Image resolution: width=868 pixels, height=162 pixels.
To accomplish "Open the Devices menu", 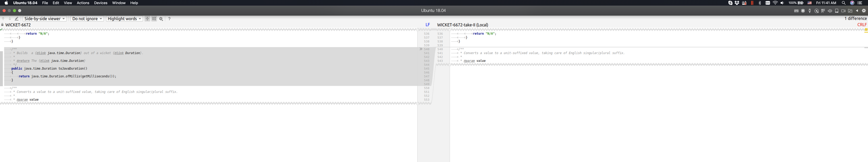I will (x=100, y=3).
